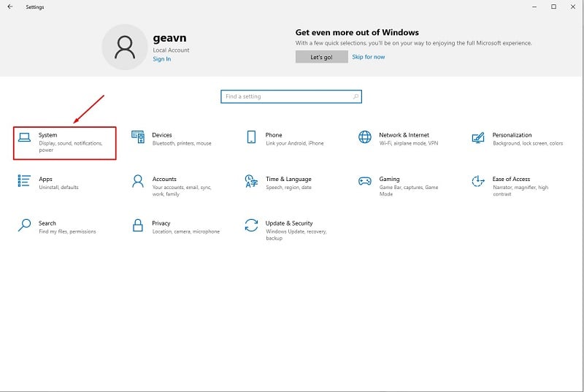Maximize the Settings window
The height and width of the screenshot is (392, 584).
coord(554,7)
